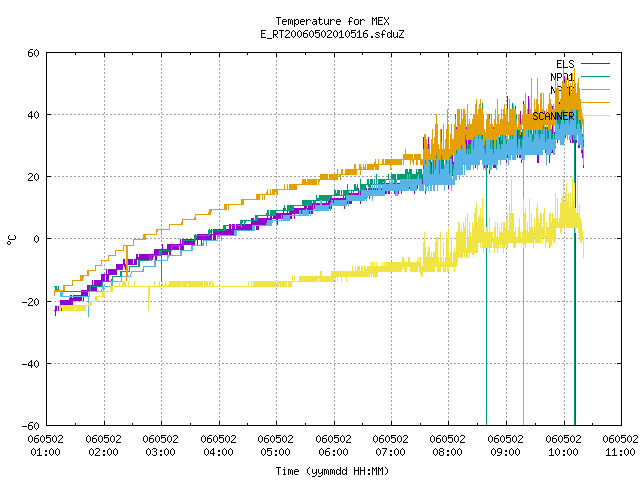Image resolution: width=640 pixels, height=480 pixels.
Task: Click the 02:00 x-axis tick label
Action: 104,452
